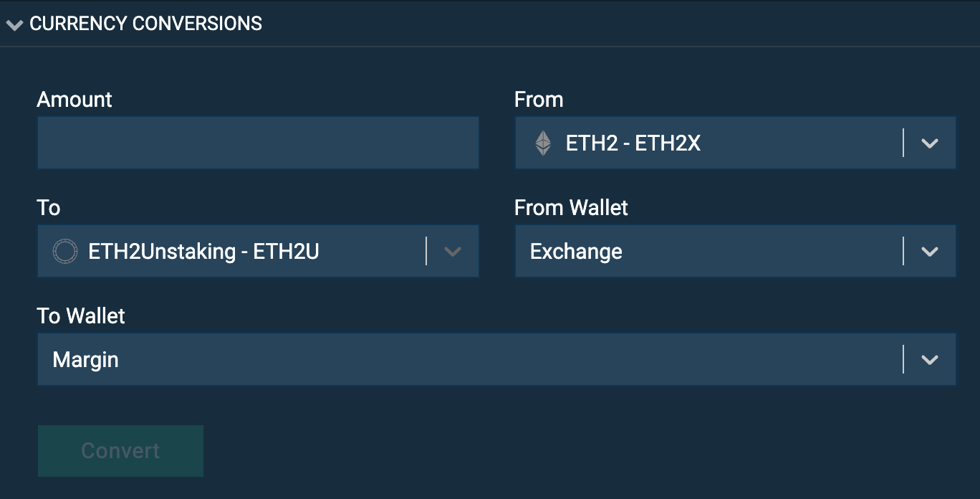Image resolution: width=980 pixels, height=499 pixels.
Task: Expand the To Wallet dropdown arrow
Action: [929, 360]
